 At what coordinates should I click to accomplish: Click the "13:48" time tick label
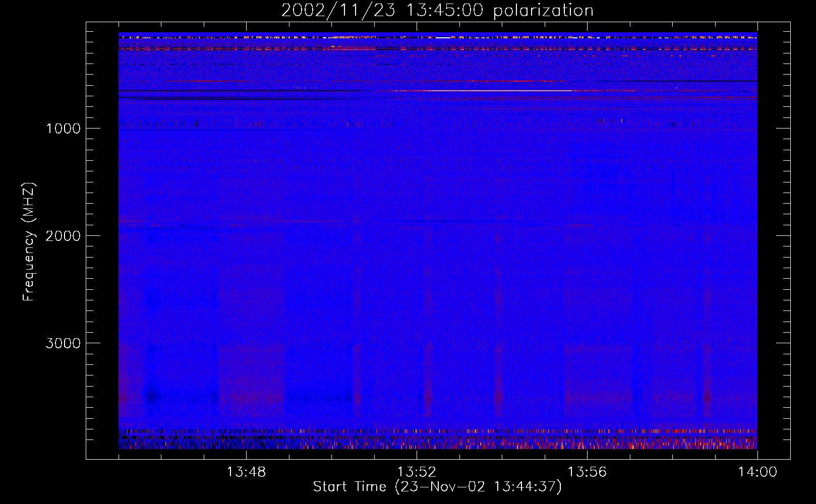246,472
